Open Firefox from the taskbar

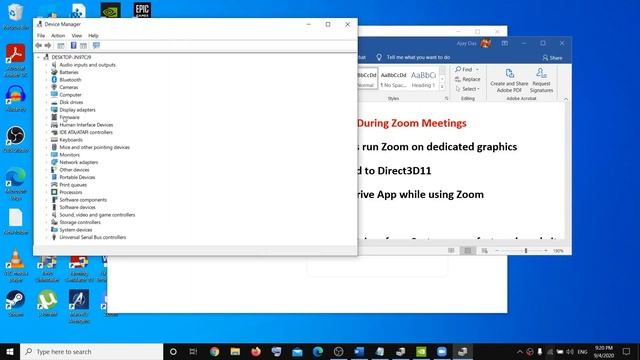256,351
